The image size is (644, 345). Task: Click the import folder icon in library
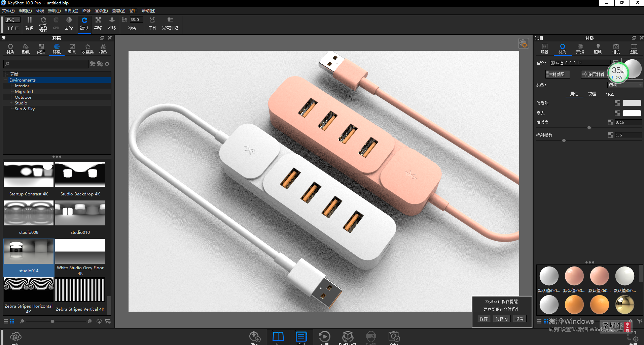point(100,64)
